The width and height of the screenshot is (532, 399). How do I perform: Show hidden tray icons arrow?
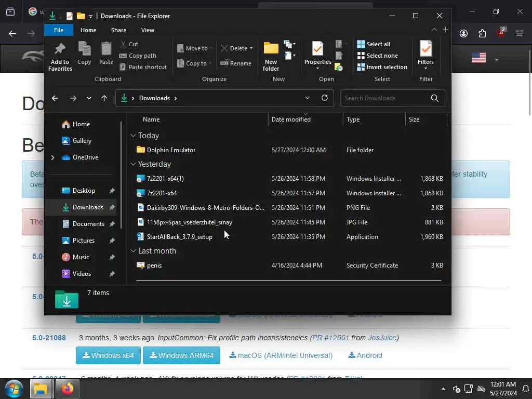point(443,389)
